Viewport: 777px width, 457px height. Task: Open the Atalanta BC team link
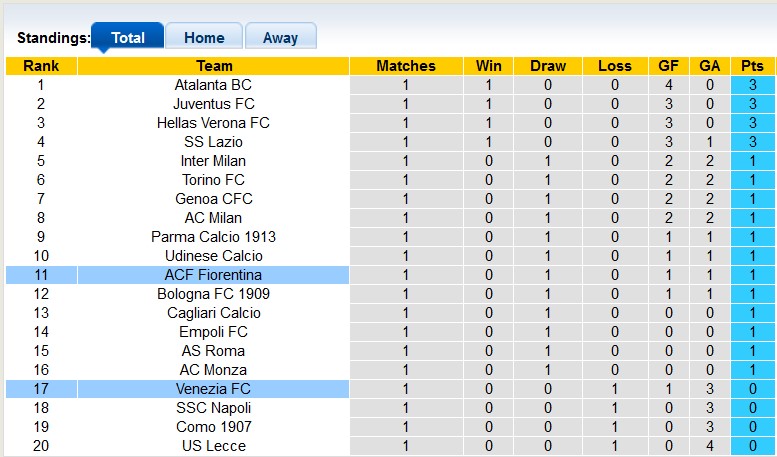pos(214,85)
